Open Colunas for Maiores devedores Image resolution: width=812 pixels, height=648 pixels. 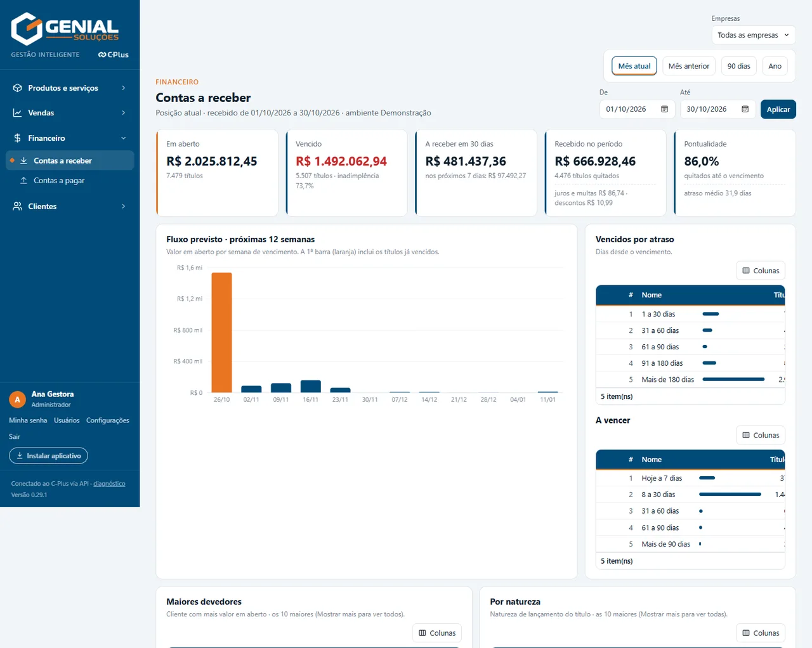click(x=437, y=633)
